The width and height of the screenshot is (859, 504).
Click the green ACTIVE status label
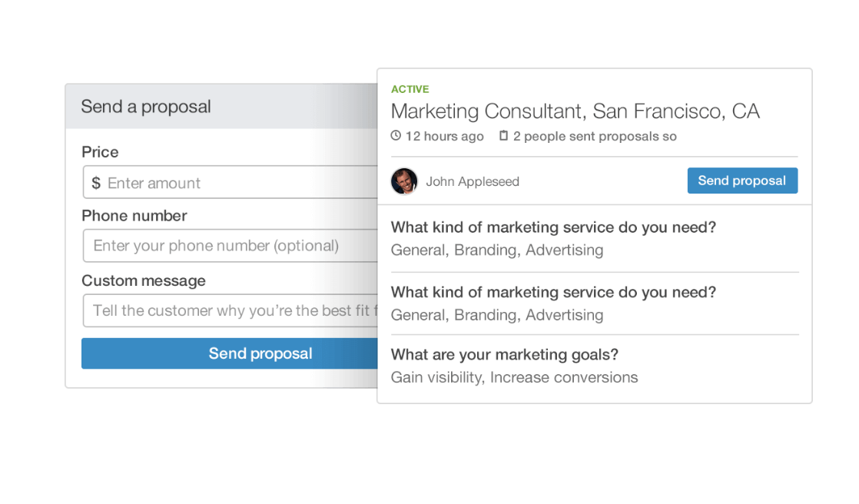coord(410,89)
